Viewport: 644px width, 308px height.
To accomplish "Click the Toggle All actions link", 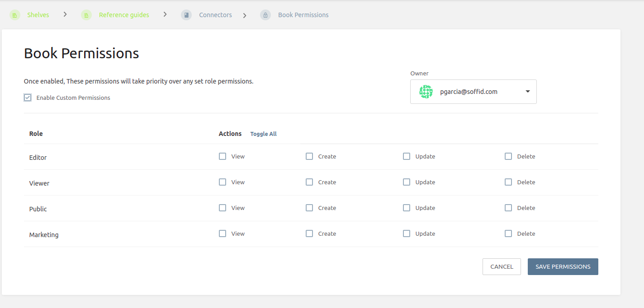I will click(x=263, y=134).
